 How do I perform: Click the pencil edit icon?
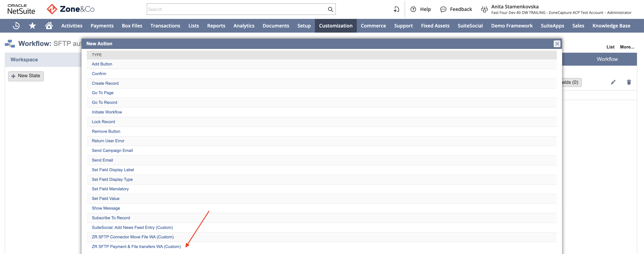[613, 82]
